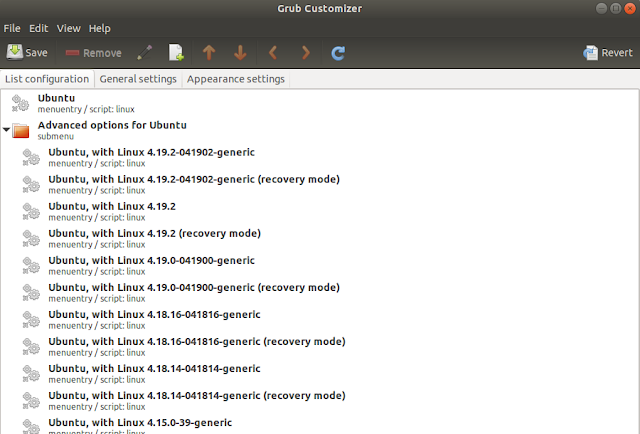Click gear icon of the Linux 4.19.2 entry

[31, 211]
